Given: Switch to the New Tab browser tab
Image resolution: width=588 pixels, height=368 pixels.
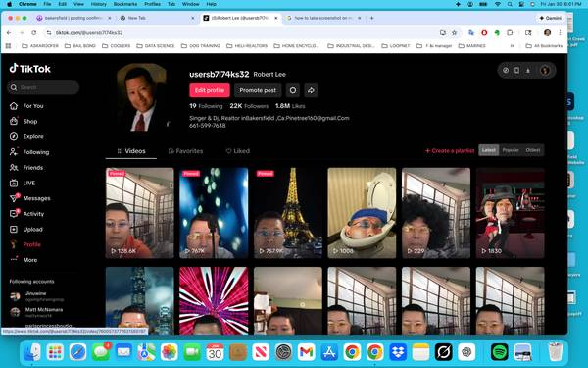Looking at the screenshot, I should click(158, 18).
